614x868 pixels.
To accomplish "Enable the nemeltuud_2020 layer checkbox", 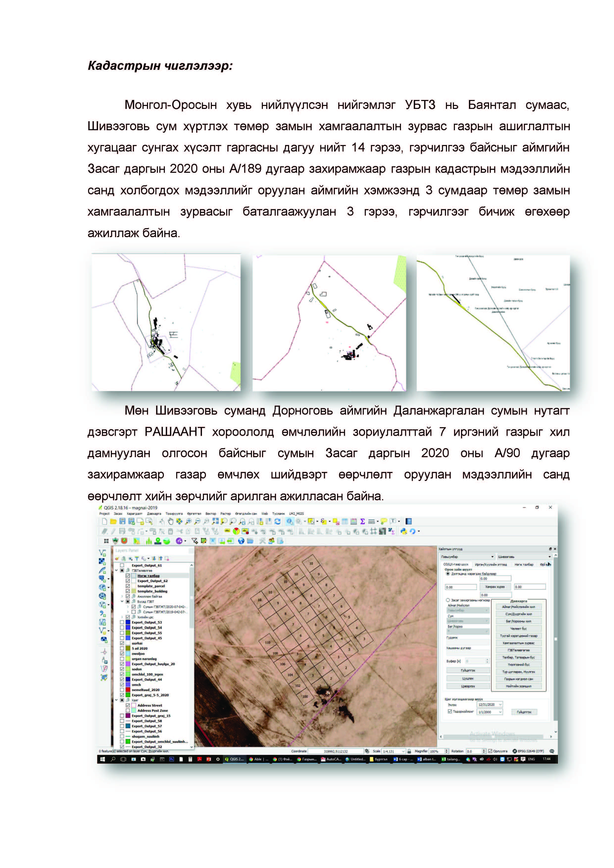I will [x=122, y=690].
